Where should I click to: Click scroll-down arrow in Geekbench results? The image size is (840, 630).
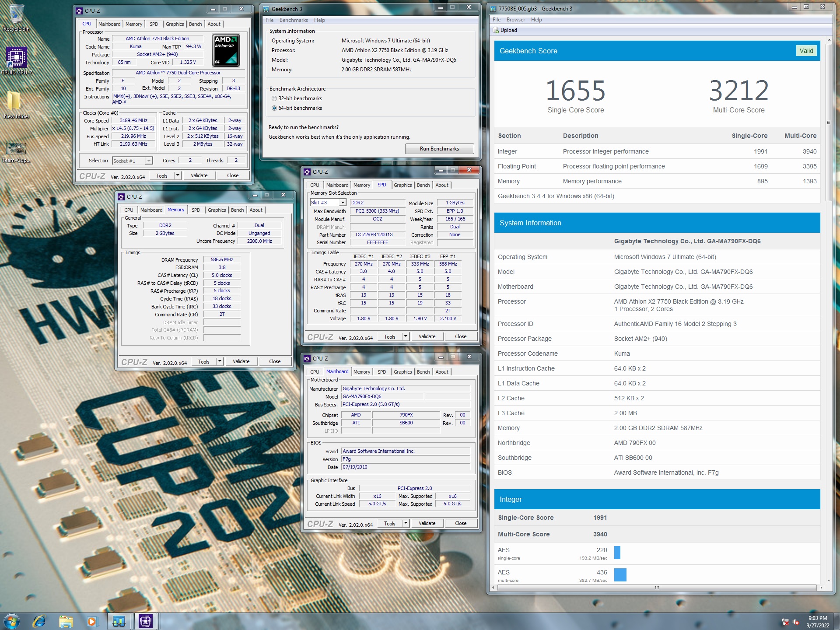click(x=828, y=581)
